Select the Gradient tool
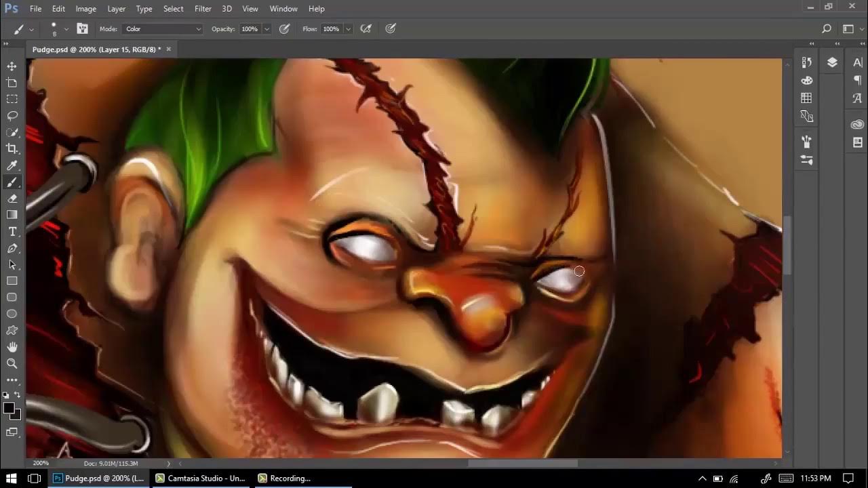Viewport: 868px width, 488px height. 12,215
